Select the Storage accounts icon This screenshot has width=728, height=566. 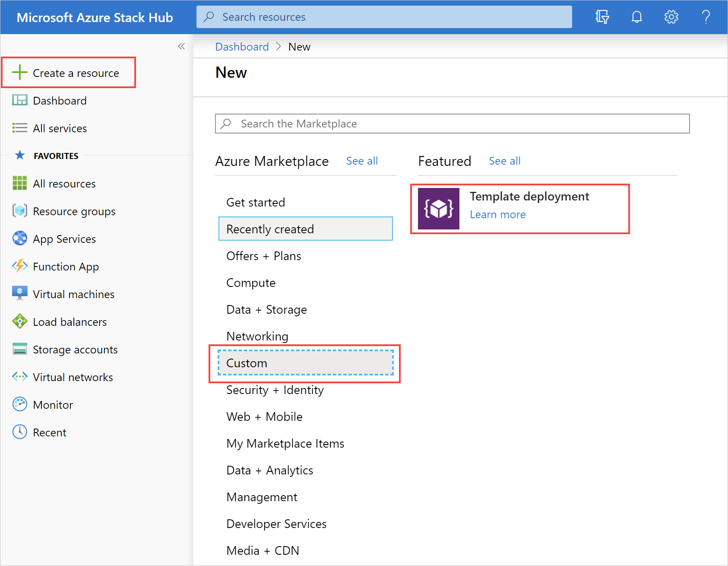click(x=19, y=349)
